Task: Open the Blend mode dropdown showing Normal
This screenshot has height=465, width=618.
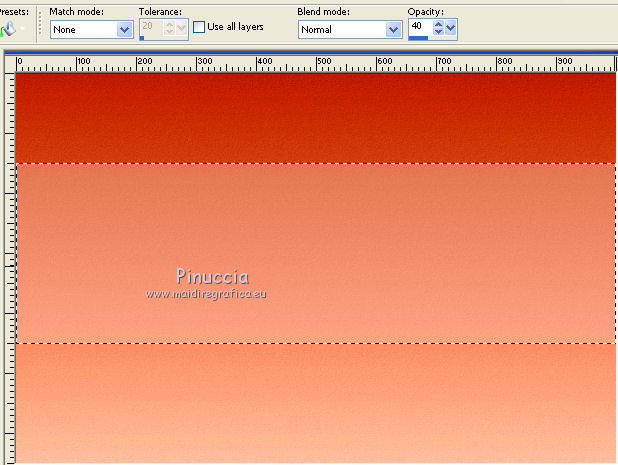Action: pyautogui.click(x=350, y=30)
